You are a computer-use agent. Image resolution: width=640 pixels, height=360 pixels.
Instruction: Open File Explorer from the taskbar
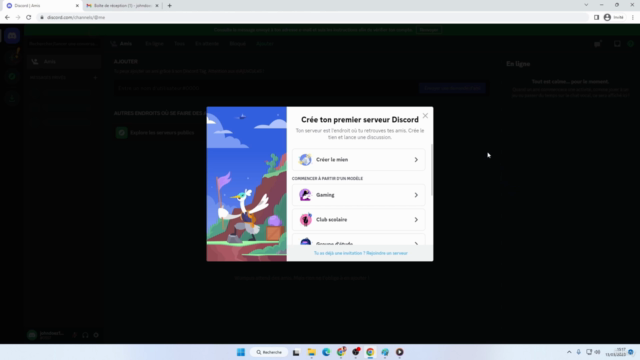point(311,352)
